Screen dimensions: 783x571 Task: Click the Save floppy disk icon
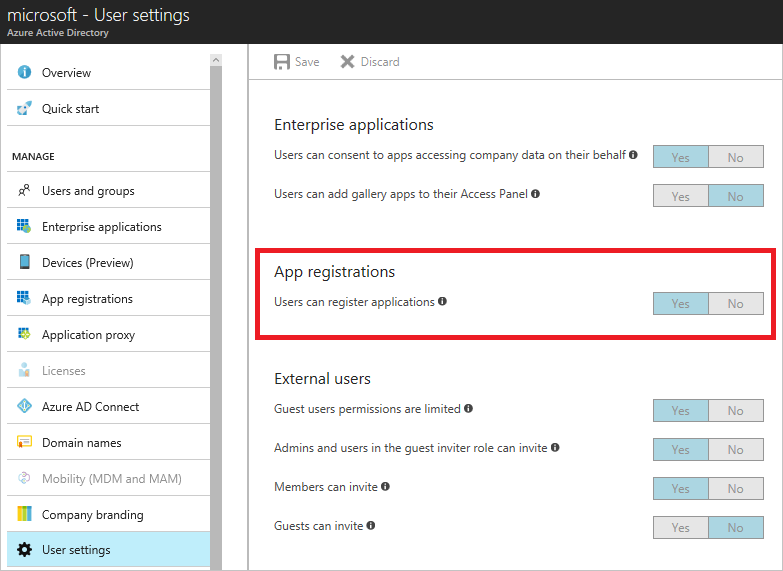click(x=282, y=62)
